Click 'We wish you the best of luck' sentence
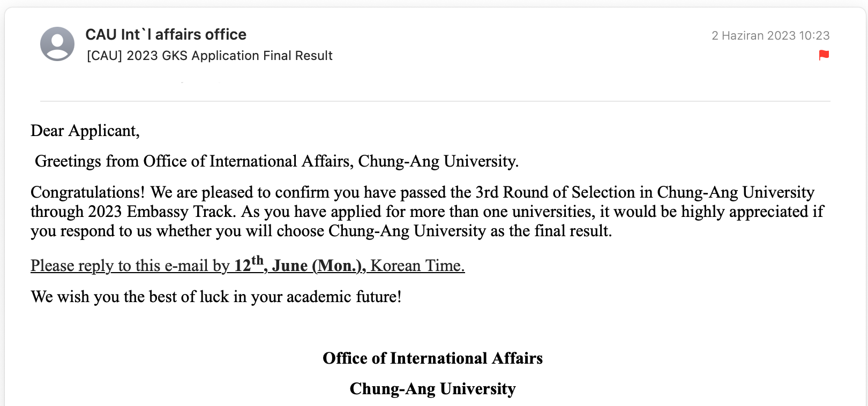 click(216, 297)
